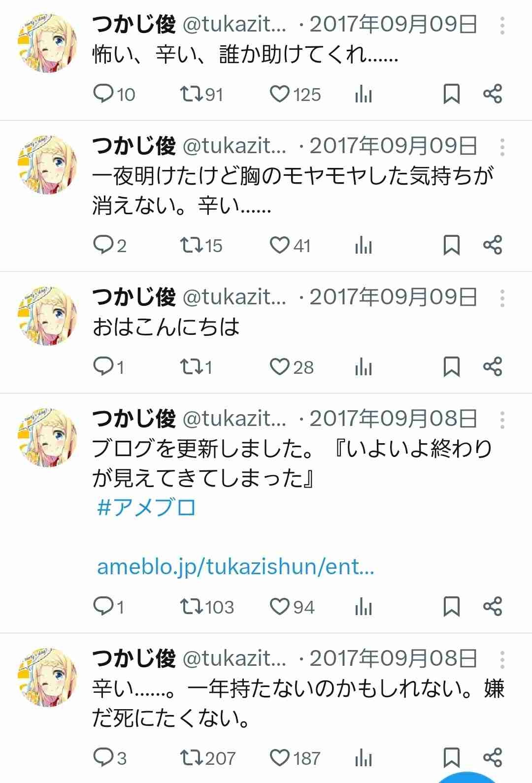View analytics on the 94-likes blog tweet
Viewport: 532px width, 783px height.
[364, 606]
